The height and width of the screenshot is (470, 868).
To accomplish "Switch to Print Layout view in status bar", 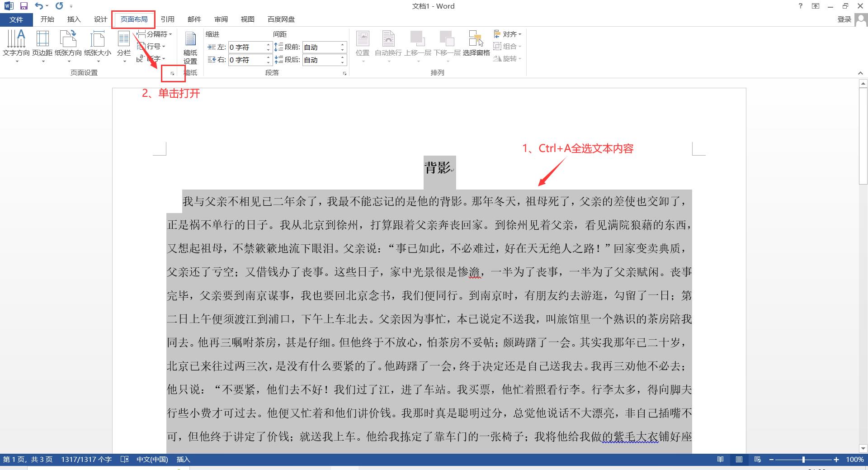I will tap(739, 460).
